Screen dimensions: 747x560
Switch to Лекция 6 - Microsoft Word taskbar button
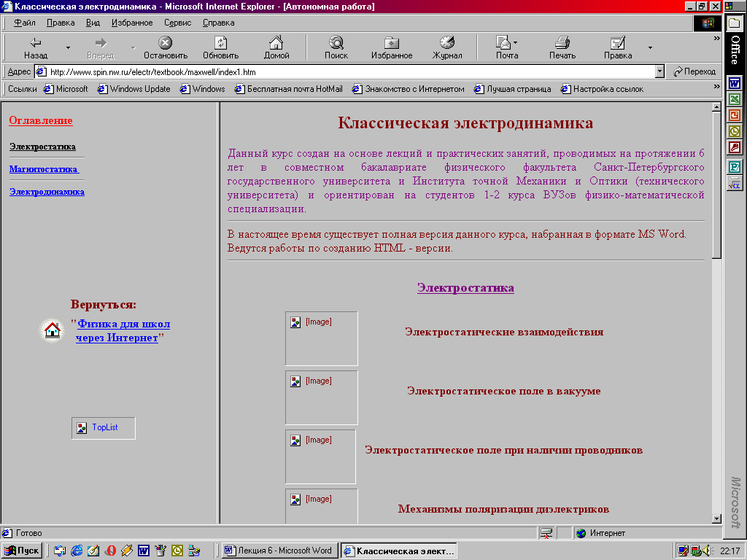[280, 551]
